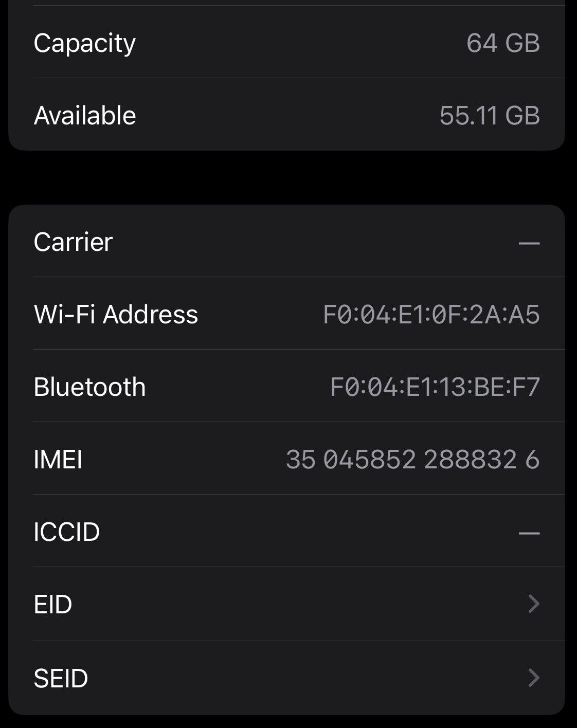Select the 55.11 GB available value
This screenshot has height=728, width=577.
click(x=490, y=116)
